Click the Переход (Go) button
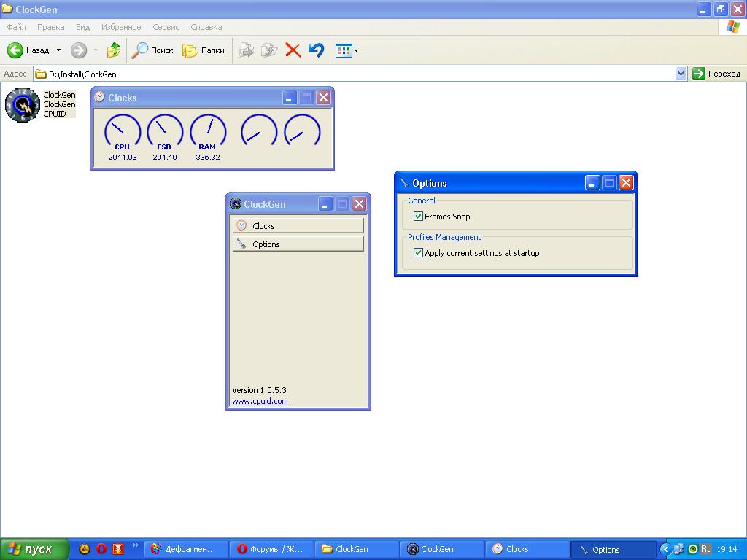This screenshot has height=560, width=747. click(x=717, y=74)
